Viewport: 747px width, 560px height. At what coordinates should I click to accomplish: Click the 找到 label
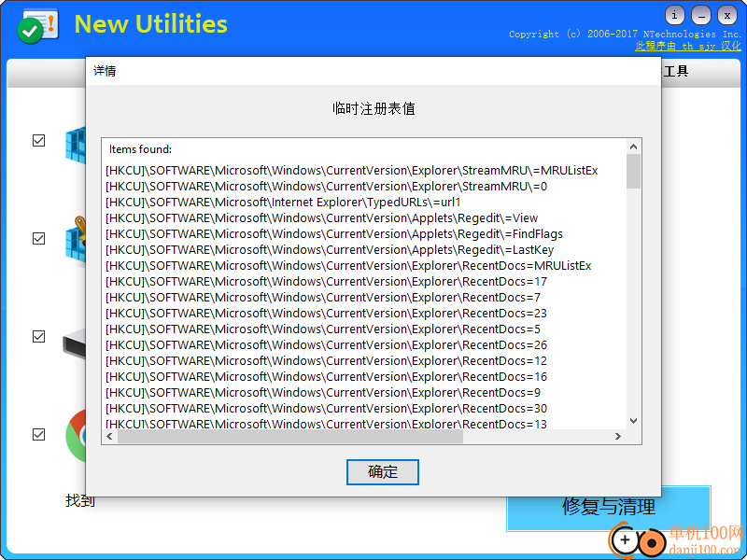80,501
